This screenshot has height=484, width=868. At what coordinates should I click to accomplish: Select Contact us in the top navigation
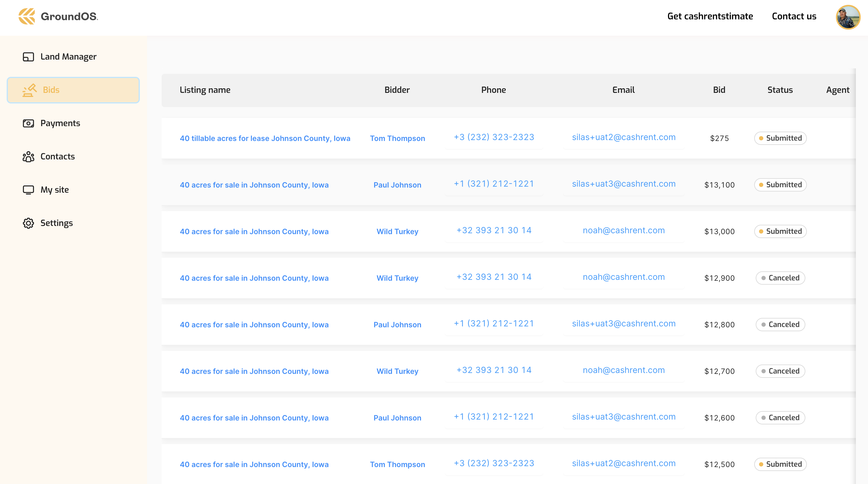[794, 16]
